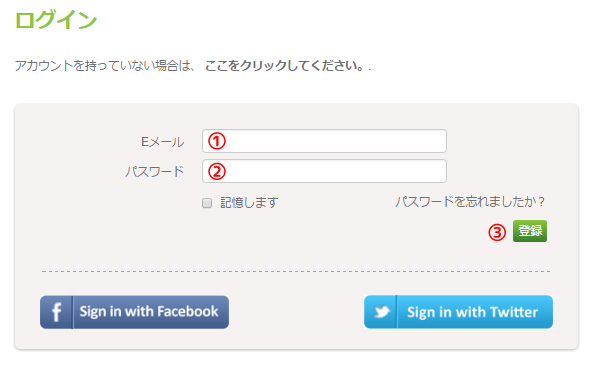Click the red circled number 1 marker
This screenshot has height=376, width=600.
tap(217, 141)
